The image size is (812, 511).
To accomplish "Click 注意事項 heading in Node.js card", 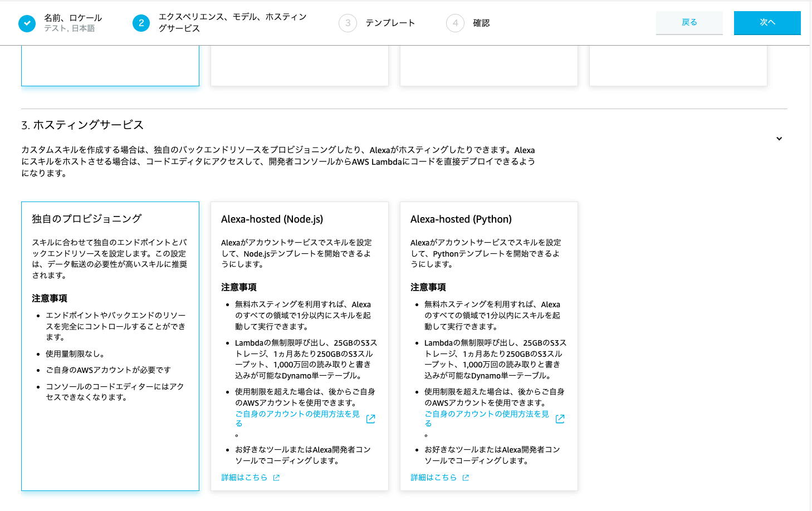I will 239,287.
